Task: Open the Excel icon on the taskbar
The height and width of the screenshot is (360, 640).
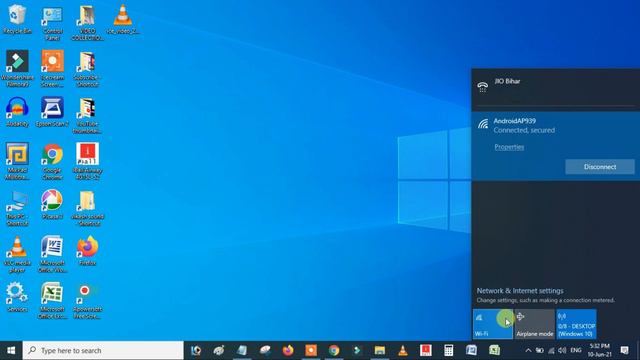Action: [494, 350]
